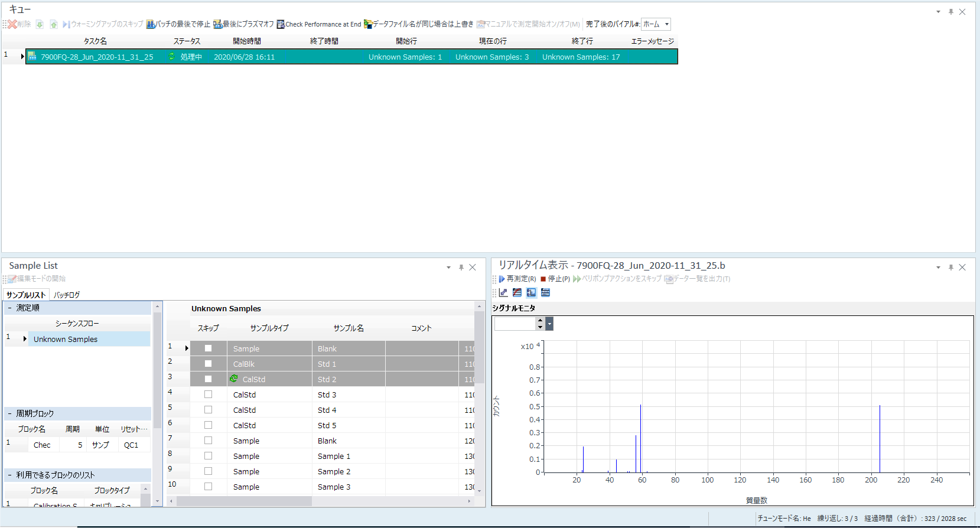
Task: Toggle バッチの最後で停止 stop at batch end
Action: [x=178, y=24]
